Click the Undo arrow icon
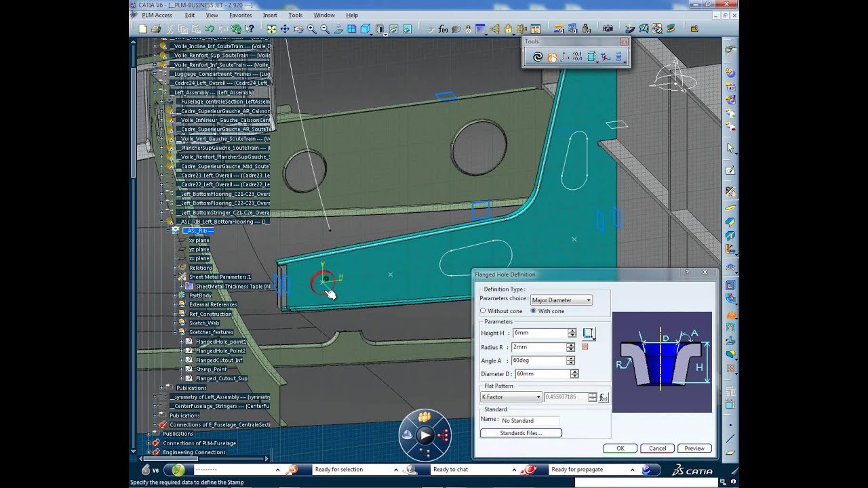The image size is (868, 488). pos(210,29)
